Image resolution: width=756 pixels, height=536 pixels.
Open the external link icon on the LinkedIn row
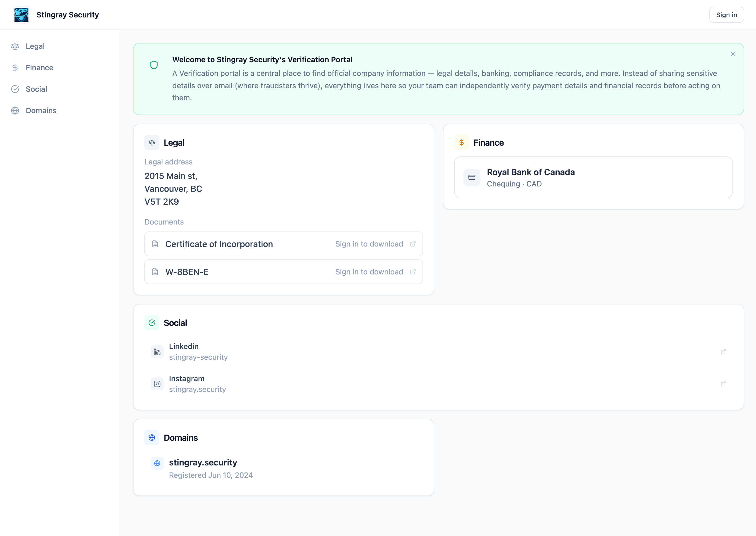tap(723, 351)
